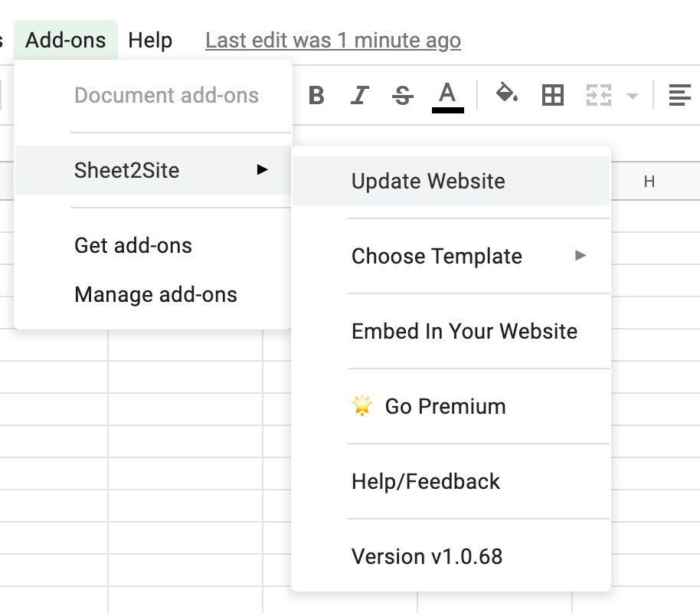The width and height of the screenshot is (700, 613).
Task: Open the horizontal align icon
Action: click(679, 96)
